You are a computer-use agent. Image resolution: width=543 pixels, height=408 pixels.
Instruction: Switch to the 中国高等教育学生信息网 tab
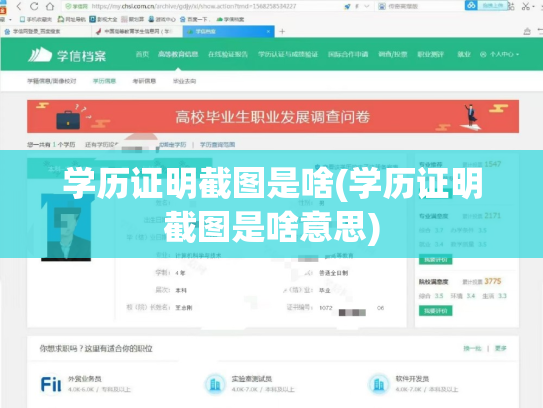[137, 32]
